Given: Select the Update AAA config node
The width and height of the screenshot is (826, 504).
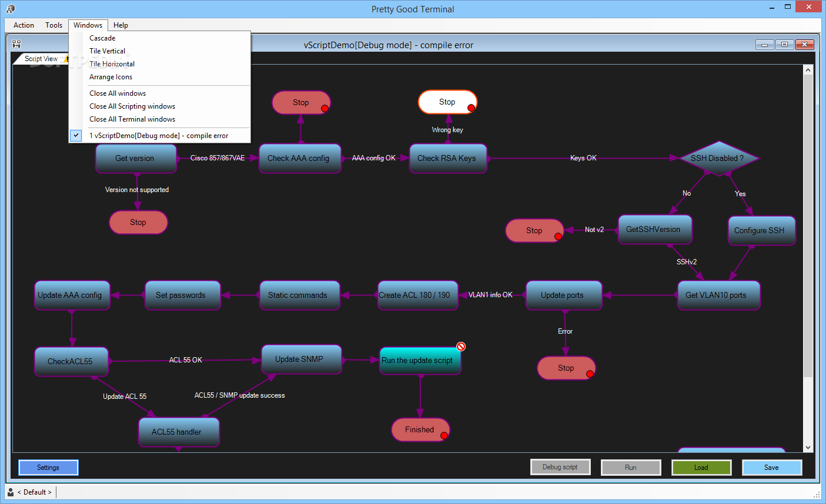Looking at the screenshot, I should [x=72, y=295].
